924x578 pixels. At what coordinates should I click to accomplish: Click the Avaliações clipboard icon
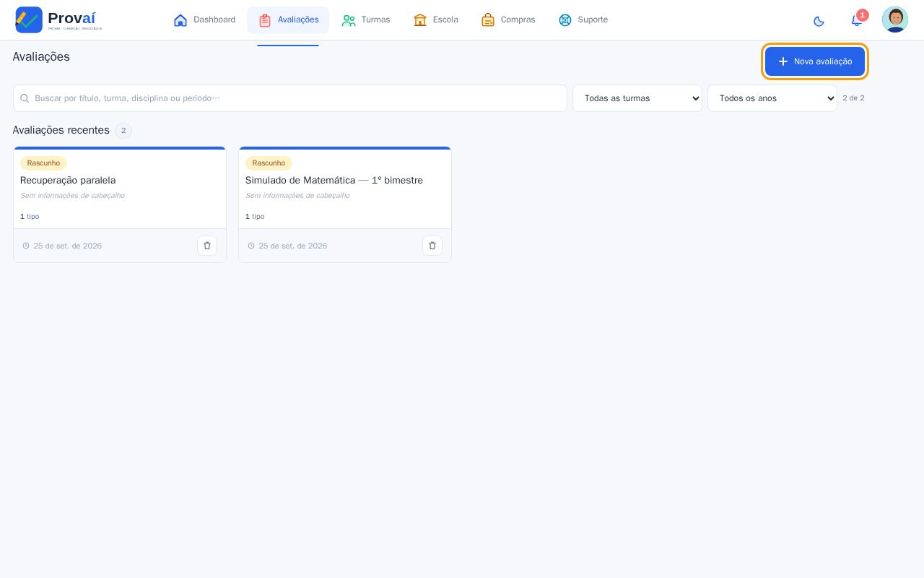(x=265, y=20)
